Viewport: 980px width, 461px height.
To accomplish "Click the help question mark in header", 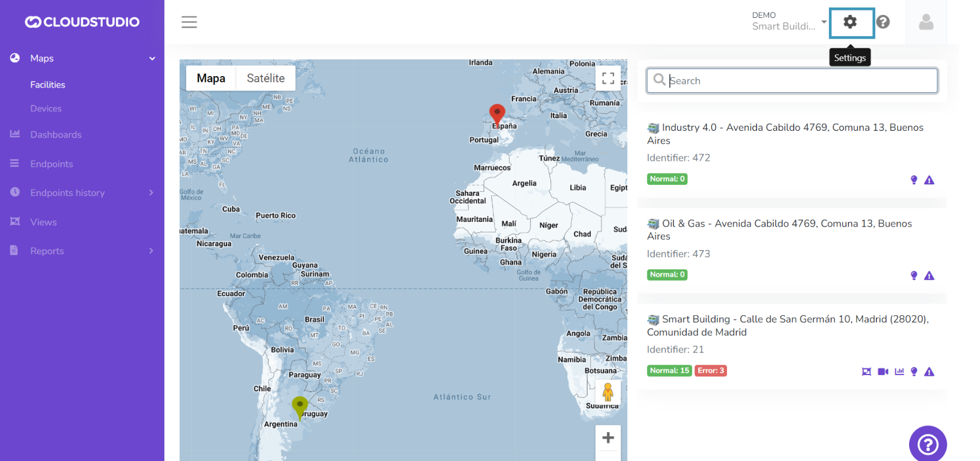I will click(883, 22).
